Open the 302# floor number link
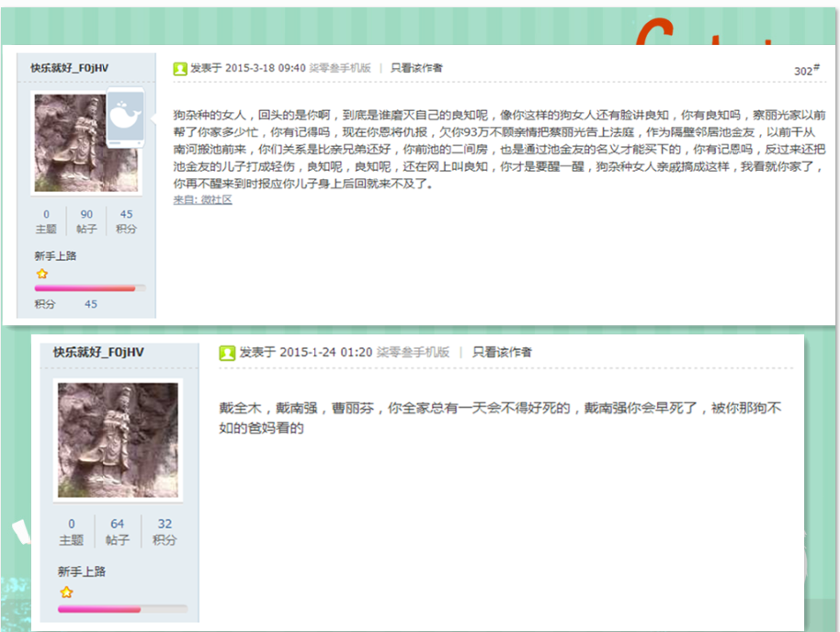Viewport: 840px width, 632px height. tap(806, 71)
